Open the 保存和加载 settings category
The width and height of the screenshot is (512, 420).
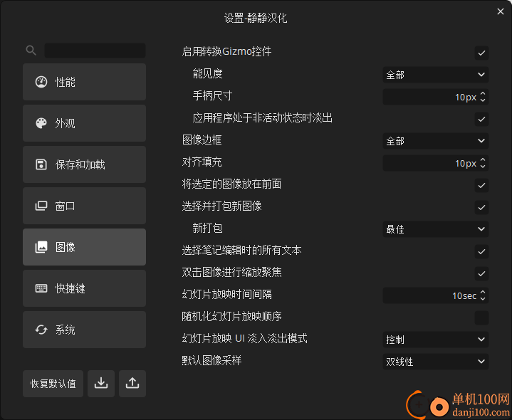click(84, 164)
